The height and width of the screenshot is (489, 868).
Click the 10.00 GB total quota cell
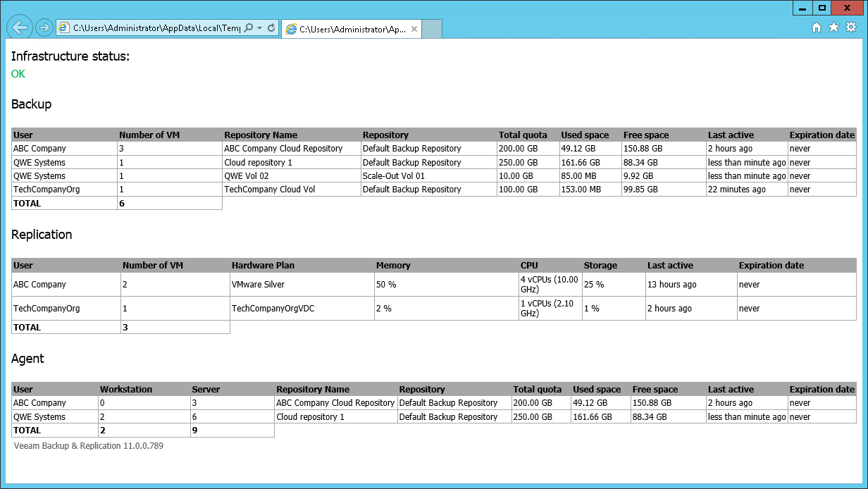[x=516, y=176]
